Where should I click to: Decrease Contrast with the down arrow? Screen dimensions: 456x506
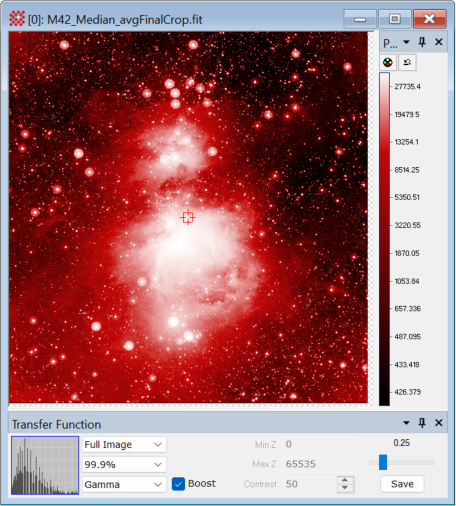pyautogui.click(x=345, y=488)
